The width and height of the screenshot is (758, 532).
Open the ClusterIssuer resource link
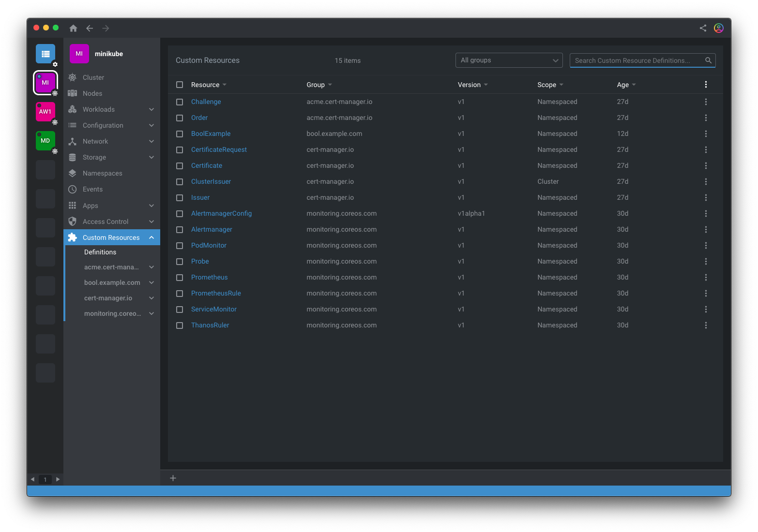pyautogui.click(x=211, y=181)
